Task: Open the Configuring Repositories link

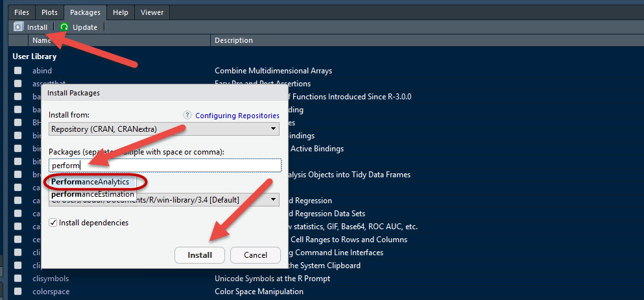Action: pyautogui.click(x=237, y=116)
